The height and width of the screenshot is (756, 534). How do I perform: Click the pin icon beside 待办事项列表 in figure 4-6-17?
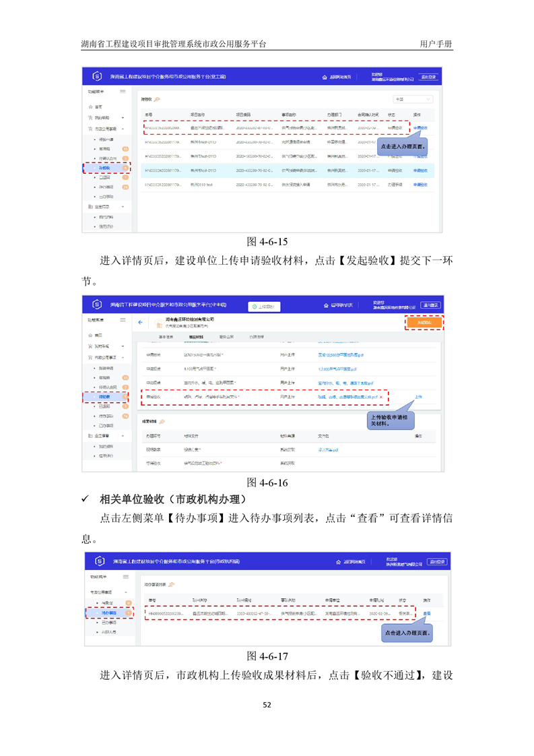tap(172, 584)
